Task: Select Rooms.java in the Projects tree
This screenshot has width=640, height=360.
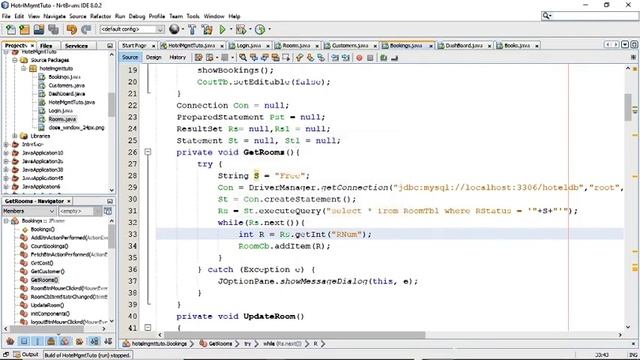Action: point(62,119)
